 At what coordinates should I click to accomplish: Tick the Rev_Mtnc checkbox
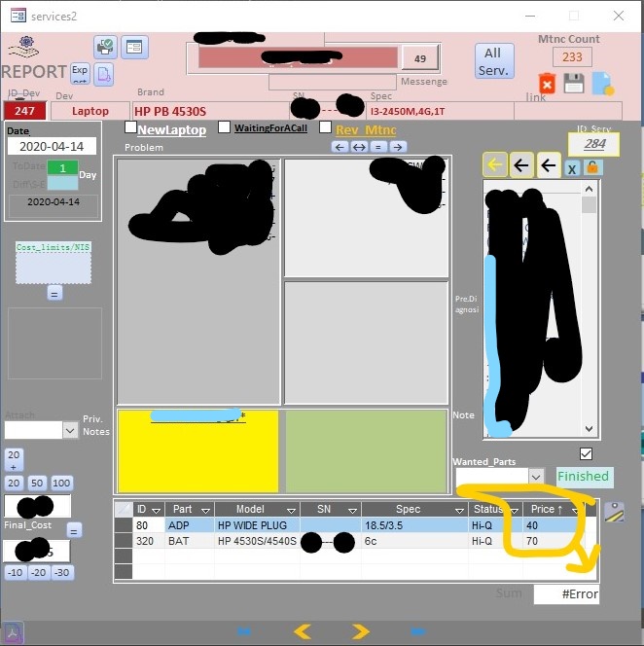[326, 127]
